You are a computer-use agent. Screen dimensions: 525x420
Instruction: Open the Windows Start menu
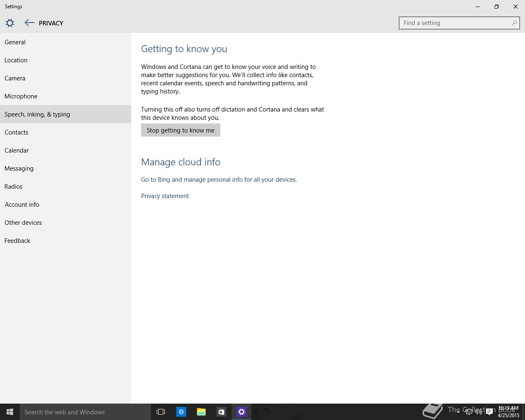pyautogui.click(x=10, y=412)
